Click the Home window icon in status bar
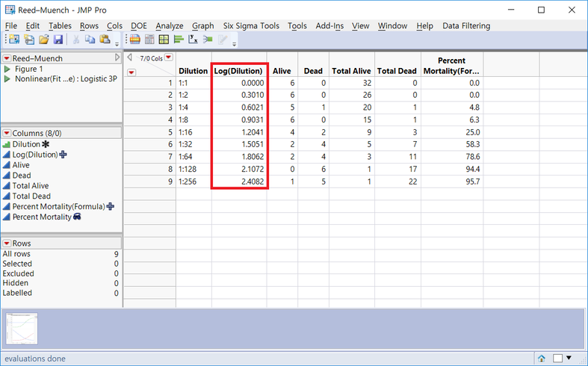588x366 pixels. click(x=542, y=359)
